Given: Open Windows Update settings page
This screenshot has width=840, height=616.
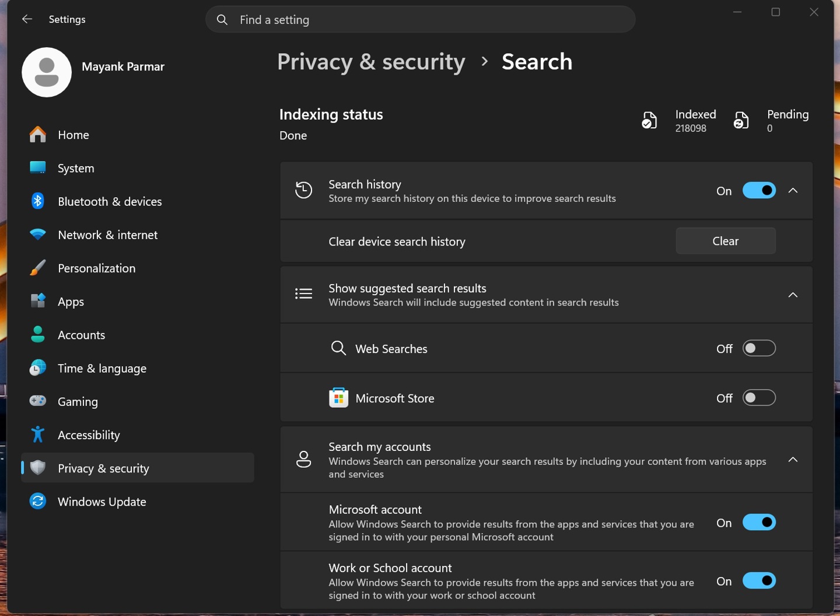Looking at the screenshot, I should [x=138, y=501].
